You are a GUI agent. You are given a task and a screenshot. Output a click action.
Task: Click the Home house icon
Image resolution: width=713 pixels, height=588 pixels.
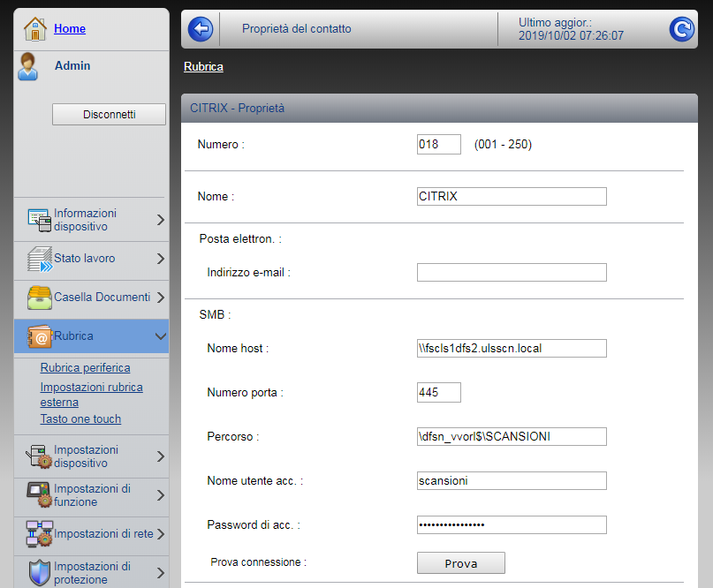point(35,29)
